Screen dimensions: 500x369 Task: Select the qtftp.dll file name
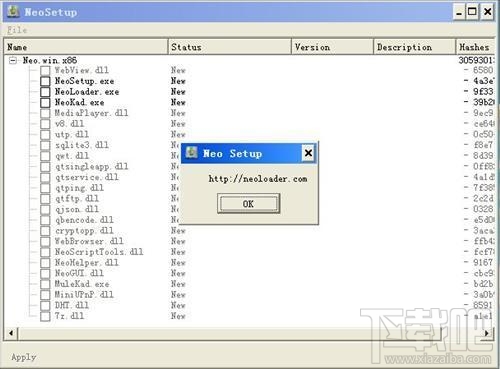point(77,199)
